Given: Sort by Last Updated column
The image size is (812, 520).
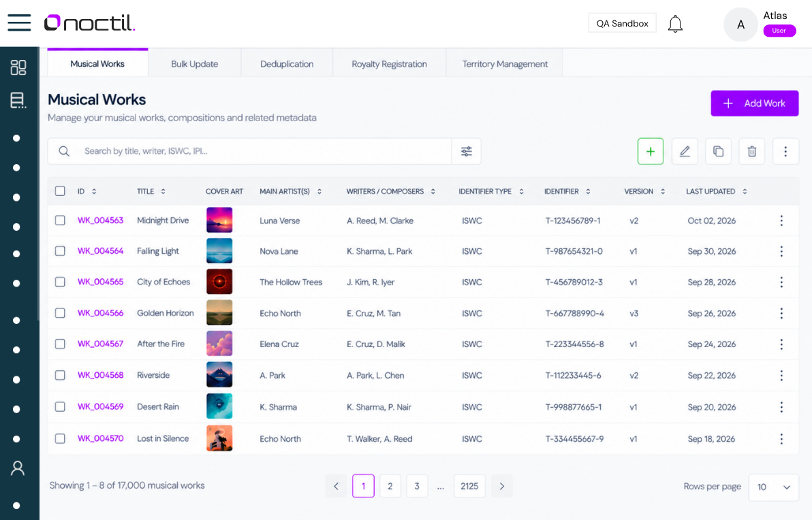Looking at the screenshot, I should (x=744, y=191).
